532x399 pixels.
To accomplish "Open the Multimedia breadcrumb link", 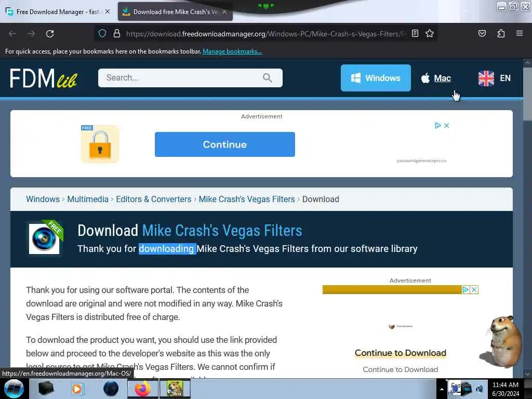I will [x=87, y=199].
